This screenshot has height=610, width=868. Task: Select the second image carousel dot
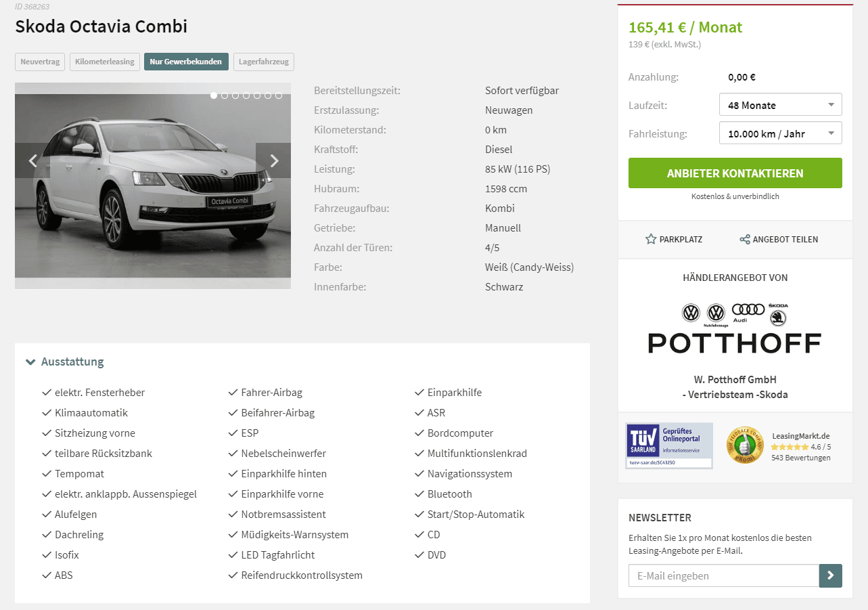click(x=225, y=95)
